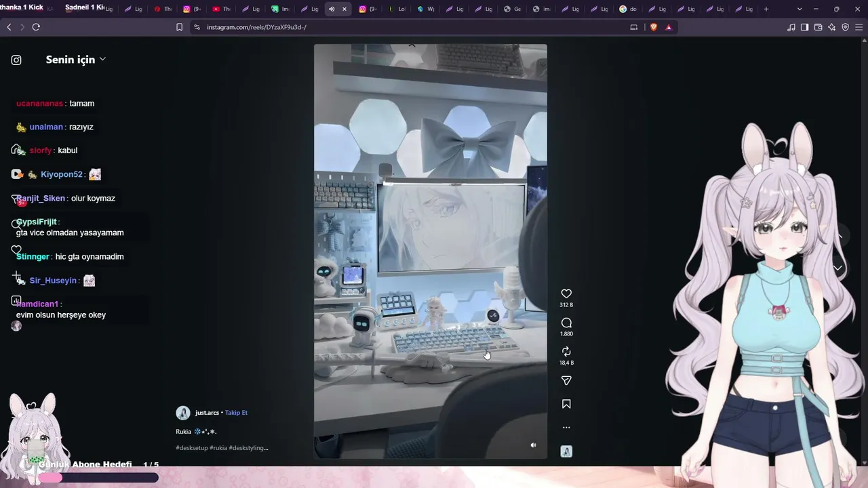
Task: Open the Brave Shields lion icon
Action: coord(654,27)
